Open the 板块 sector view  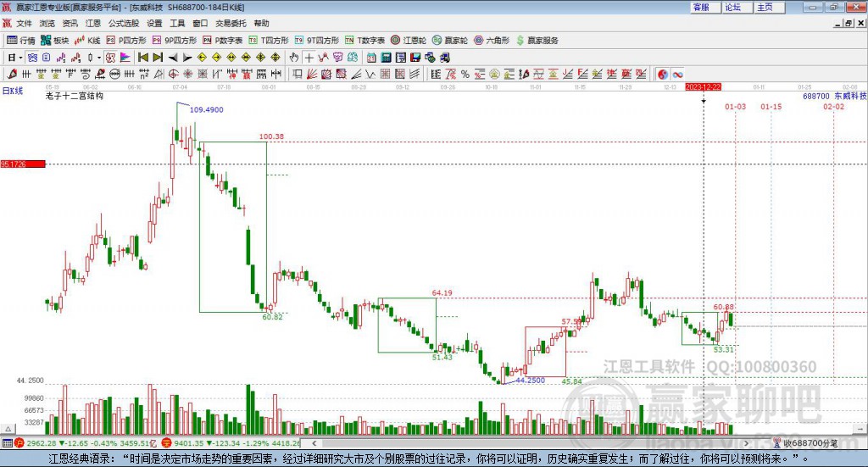coord(55,41)
